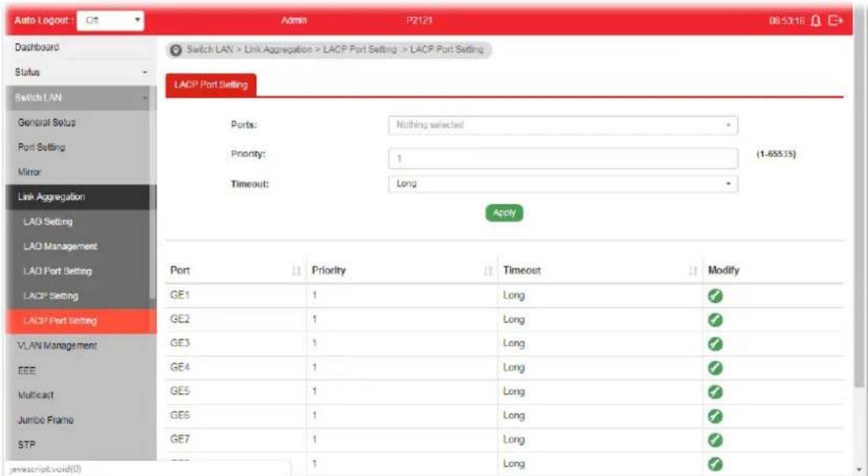Click the edit icon for GE7
This screenshot has width=868, height=476.
pyautogui.click(x=715, y=440)
